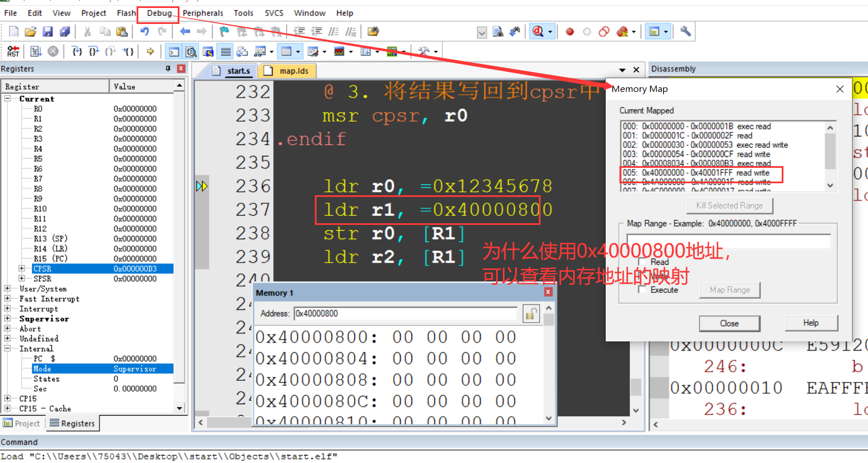Save the current file via floppy icon

(48, 32)
